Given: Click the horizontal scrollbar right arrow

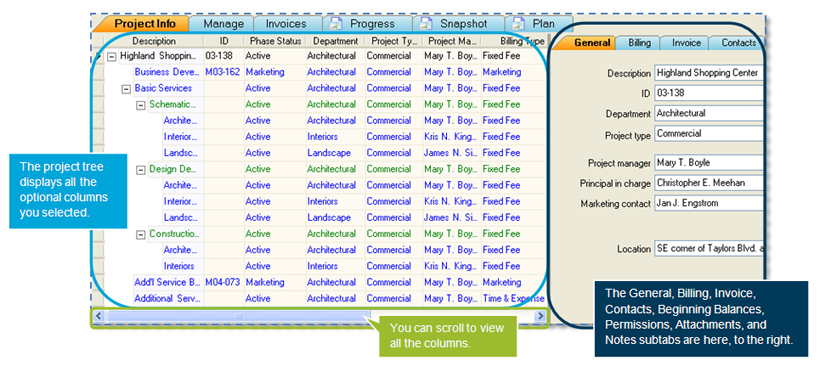Looking at the screenshot, I should [x=540, y=316].
